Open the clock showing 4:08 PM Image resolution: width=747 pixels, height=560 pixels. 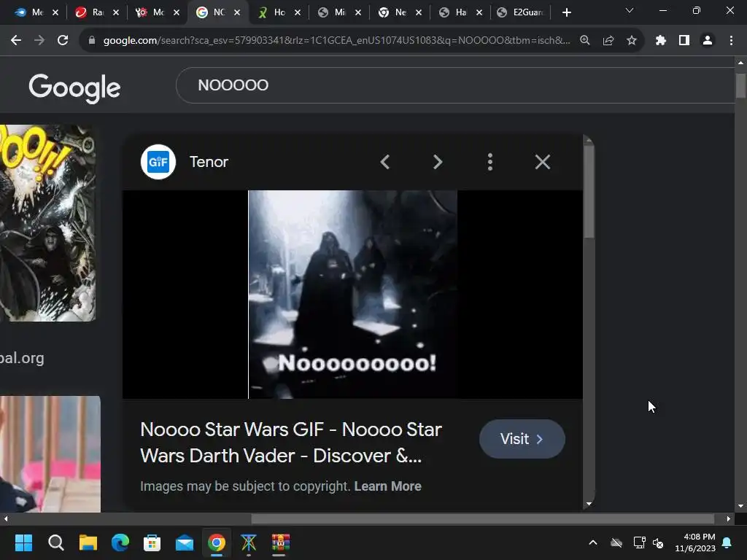695,542
